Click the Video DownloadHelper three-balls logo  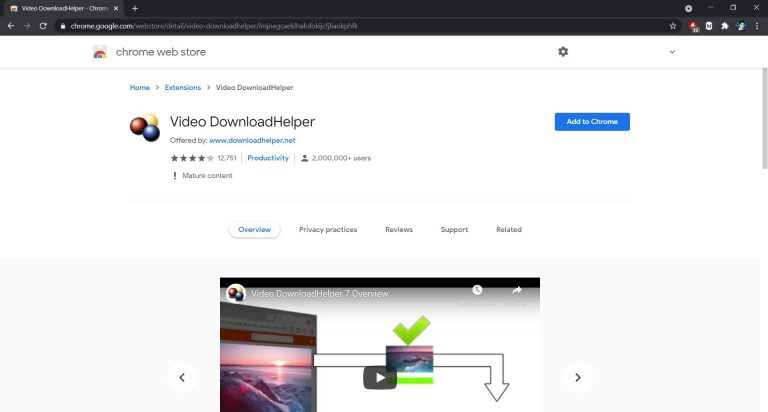coord(145,128)
